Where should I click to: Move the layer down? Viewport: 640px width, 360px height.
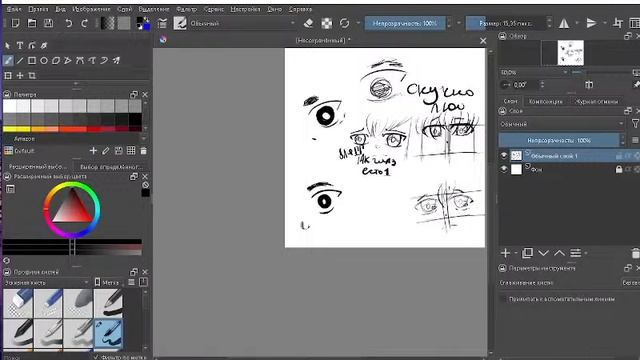(x=543, y=253)
